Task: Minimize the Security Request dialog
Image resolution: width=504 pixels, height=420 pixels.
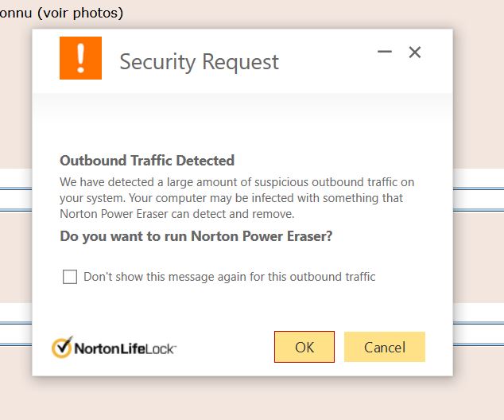Action: pos(385,52)
